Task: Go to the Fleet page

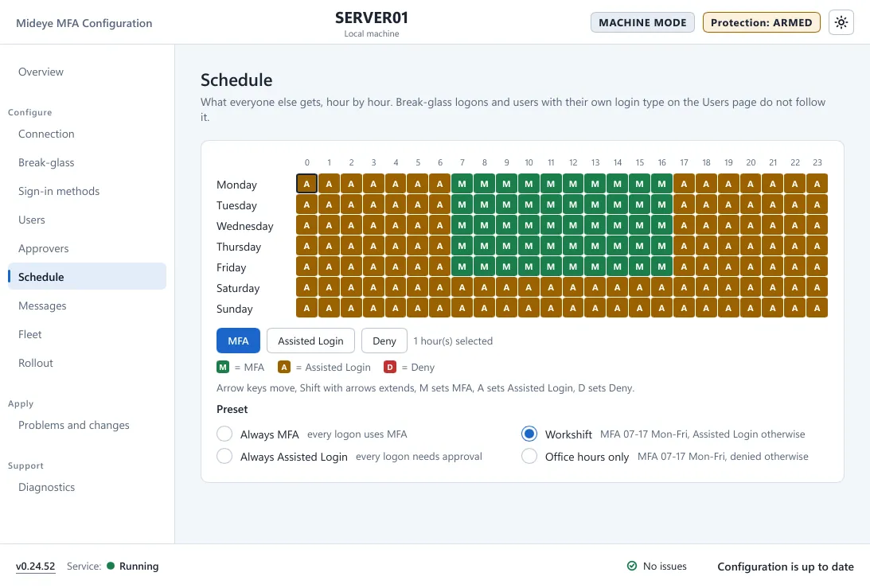Action: (x=87, y=334)
